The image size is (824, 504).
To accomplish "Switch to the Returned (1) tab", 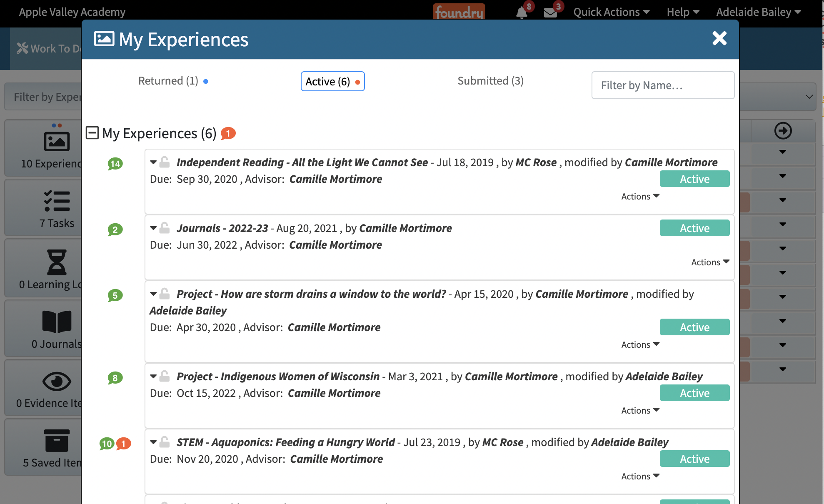I will click(x=168, y=81).
